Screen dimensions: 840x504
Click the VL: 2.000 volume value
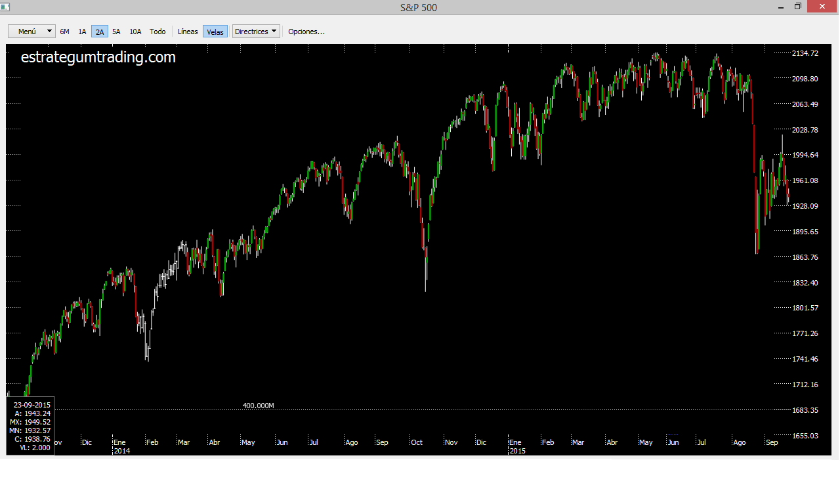click(35, 448)
